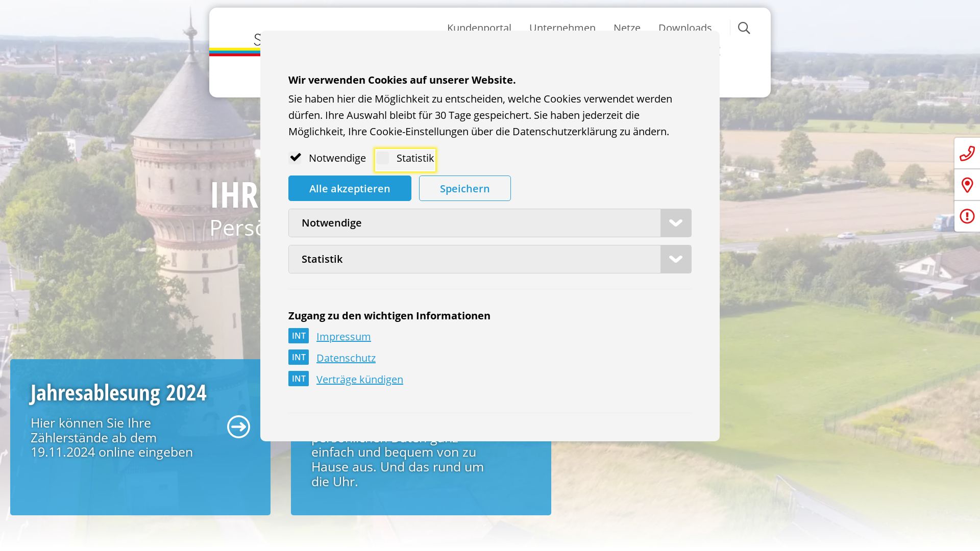Click the INT badge beside Datenschutz
Viewport: 980px width, 551px height.
coord(299,357)
